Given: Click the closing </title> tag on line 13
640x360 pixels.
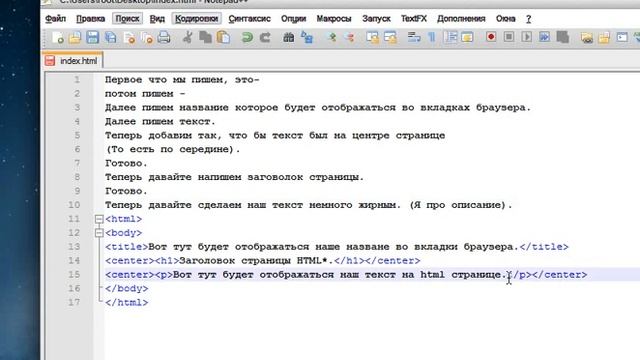Looking at the screenshot, I should coord(544,247).
